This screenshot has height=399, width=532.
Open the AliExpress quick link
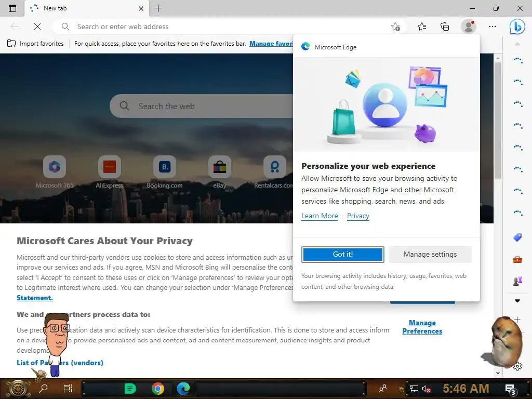click(x=109, y=171)
